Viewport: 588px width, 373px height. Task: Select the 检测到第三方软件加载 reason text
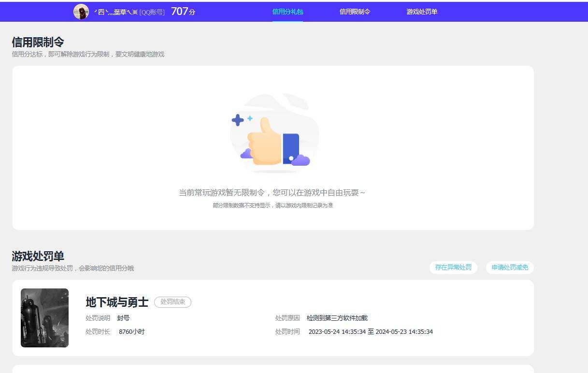(337, 318)
